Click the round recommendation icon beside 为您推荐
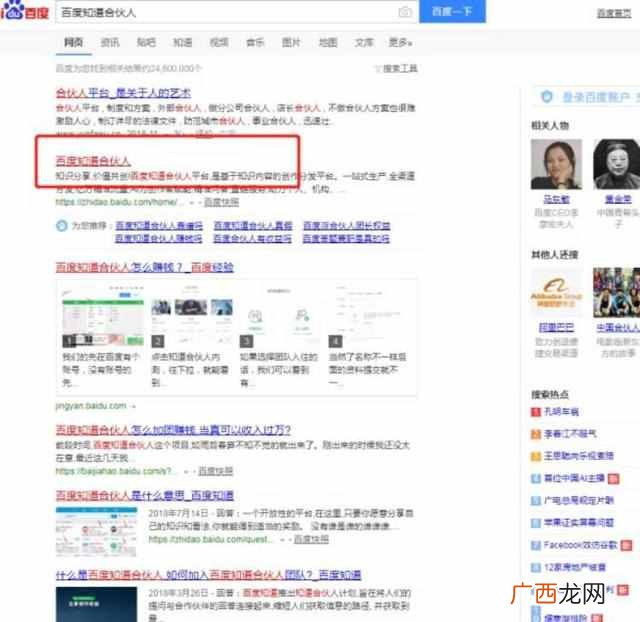 coord(62,225)
